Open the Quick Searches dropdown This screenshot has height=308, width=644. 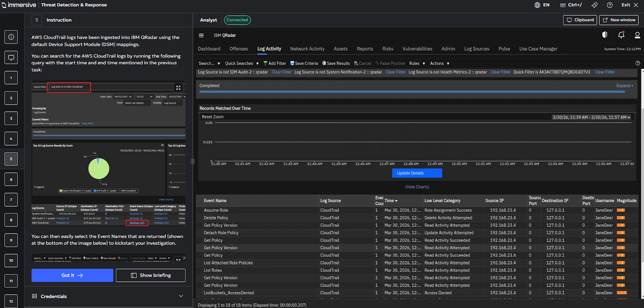242,64
